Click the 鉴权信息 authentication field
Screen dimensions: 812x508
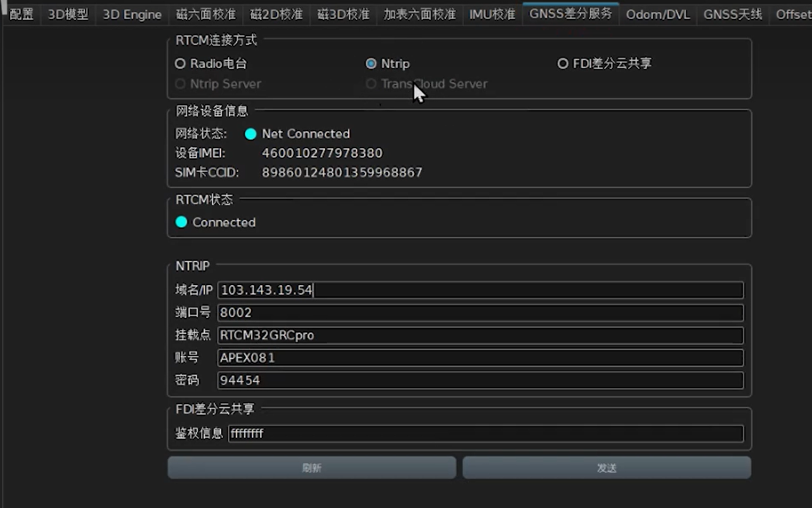point(486,433)
